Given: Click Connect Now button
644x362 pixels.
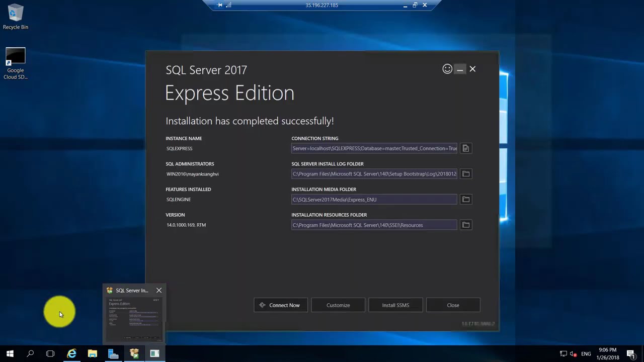Looking at the screenshot, I should [x=281, y=305].
